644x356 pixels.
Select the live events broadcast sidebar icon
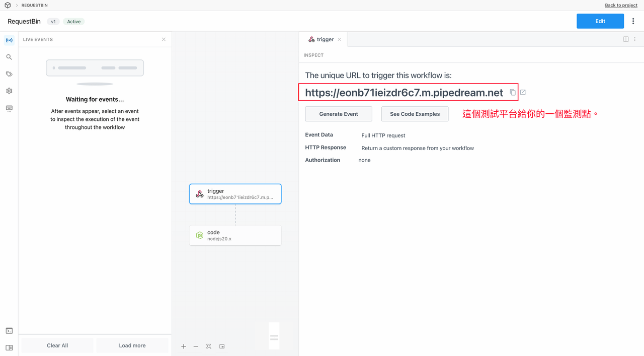coord(9,40)
